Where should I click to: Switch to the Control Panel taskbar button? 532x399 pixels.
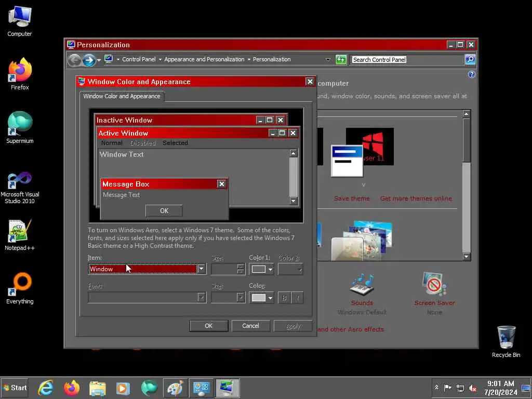(x=201, y=388)
